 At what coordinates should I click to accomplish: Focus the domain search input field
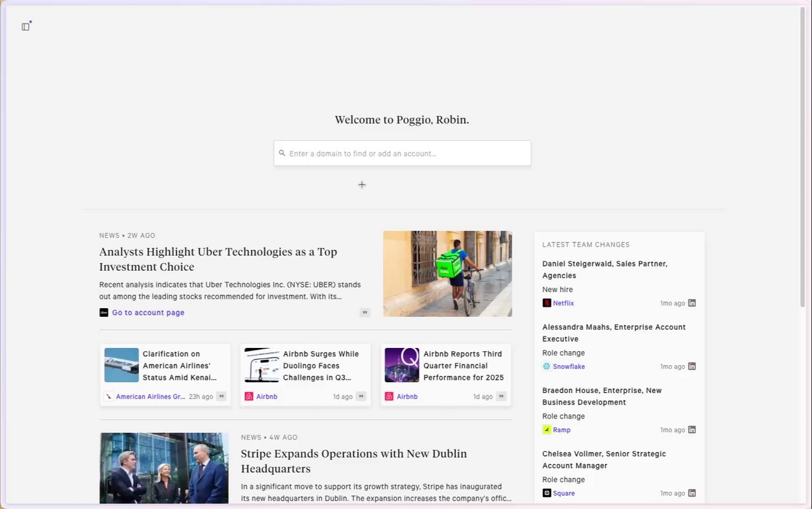pos(402,153)
